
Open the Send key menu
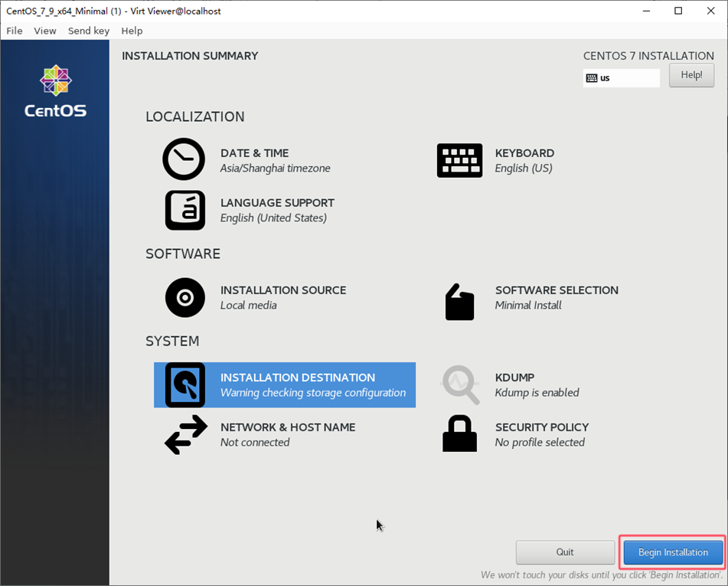pos(89,31)
